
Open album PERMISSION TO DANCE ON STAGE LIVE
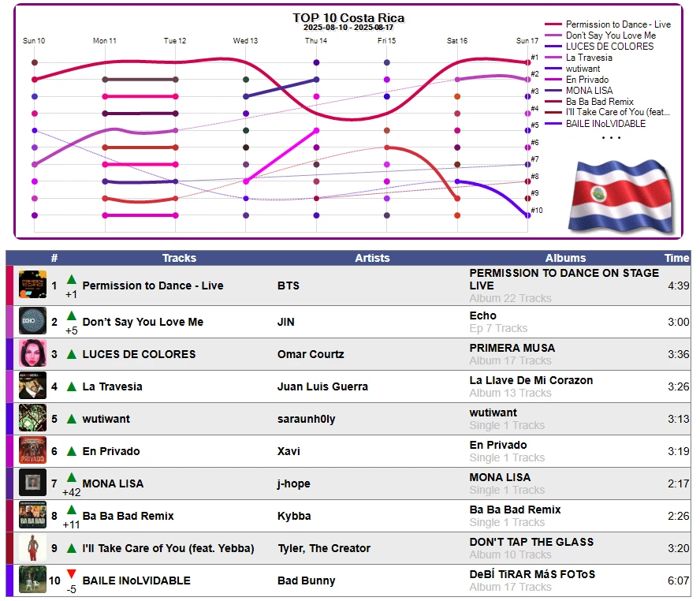click(564, 279)
